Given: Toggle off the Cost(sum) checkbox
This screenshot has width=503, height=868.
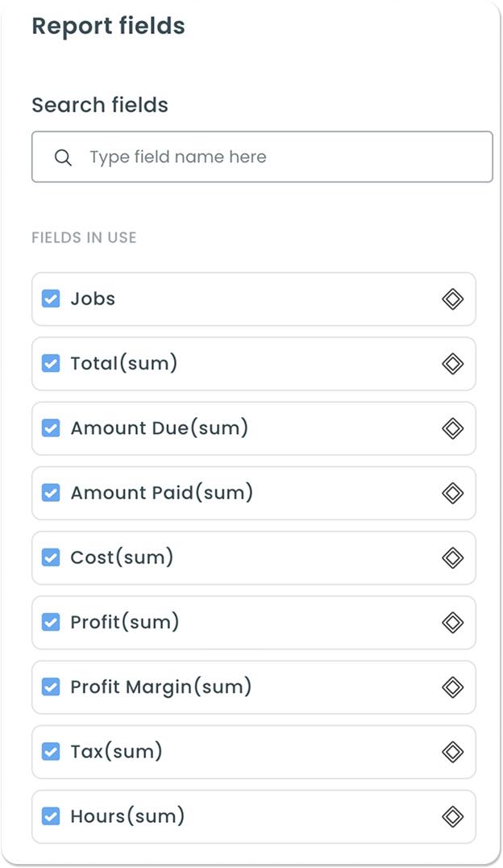Looking at the screenshot, I should tap(51, 557).
